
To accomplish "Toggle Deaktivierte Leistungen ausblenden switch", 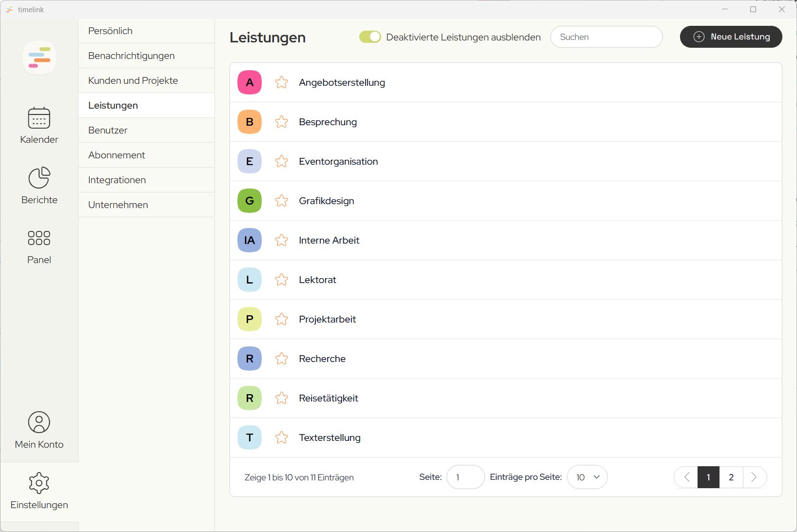I will (370, 37).
